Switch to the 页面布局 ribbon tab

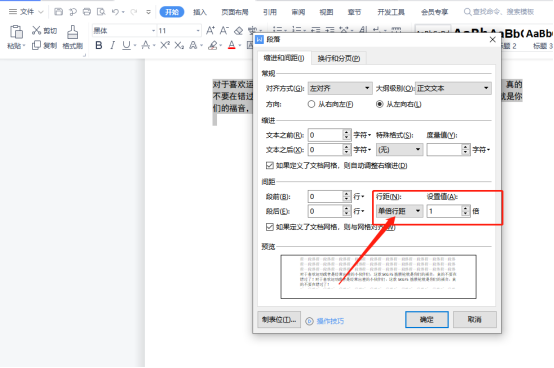tap(235, 12)
